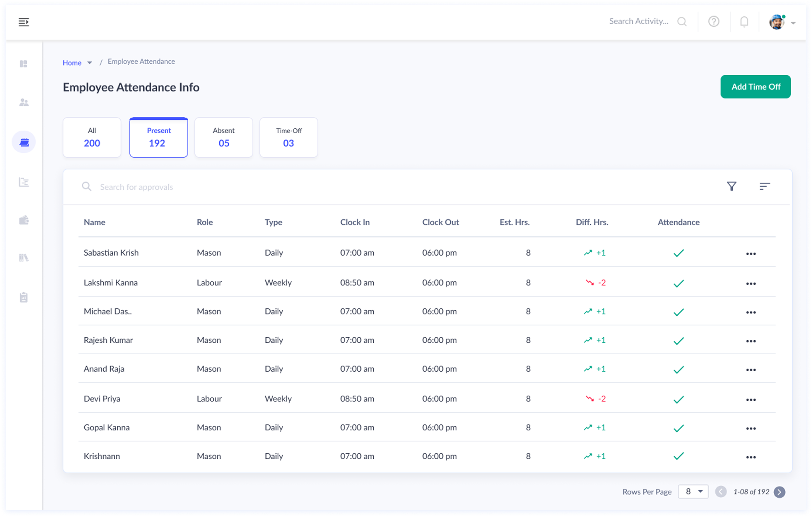Open the dashboard icon in the sidebar

click(x=23, y=64)
